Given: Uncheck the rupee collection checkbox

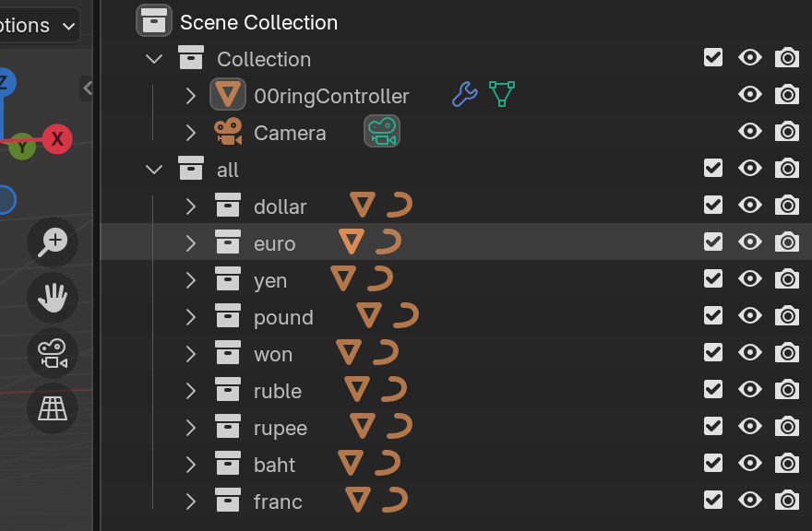Looking at the screenshot, I should pos(713,426).
